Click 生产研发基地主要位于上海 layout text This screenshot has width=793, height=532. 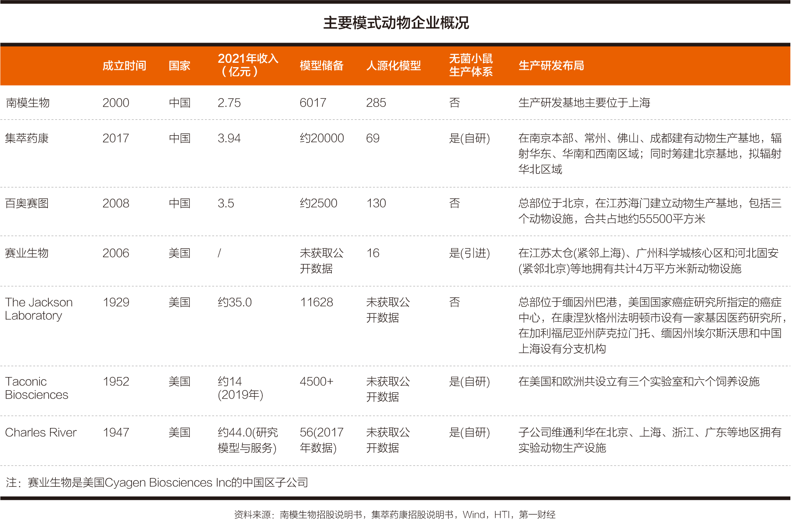[x=584, y=103]
